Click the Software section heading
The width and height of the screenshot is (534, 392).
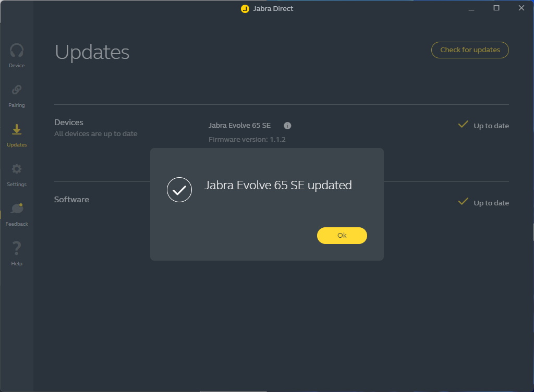coord(71,200)
